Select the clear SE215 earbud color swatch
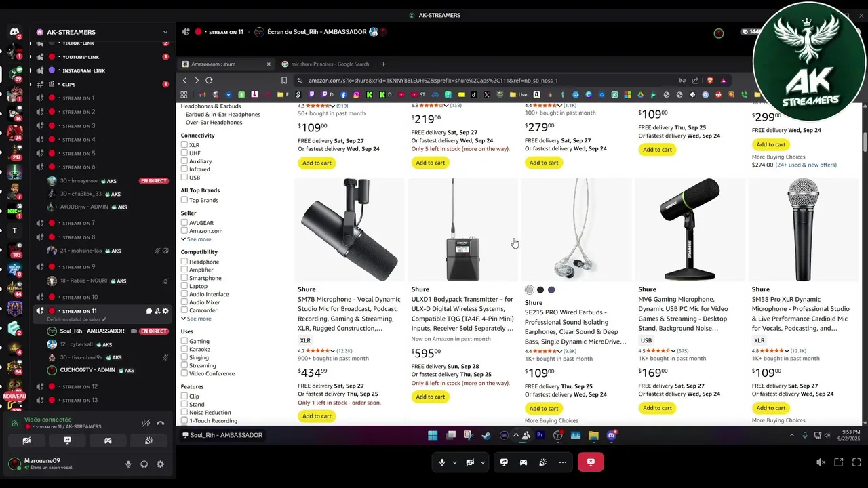 (530, 290)
